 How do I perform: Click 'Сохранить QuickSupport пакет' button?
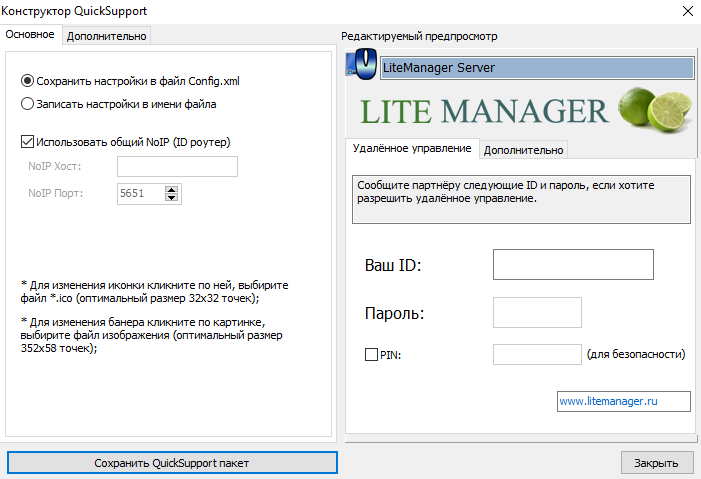[x=172, y=463]
